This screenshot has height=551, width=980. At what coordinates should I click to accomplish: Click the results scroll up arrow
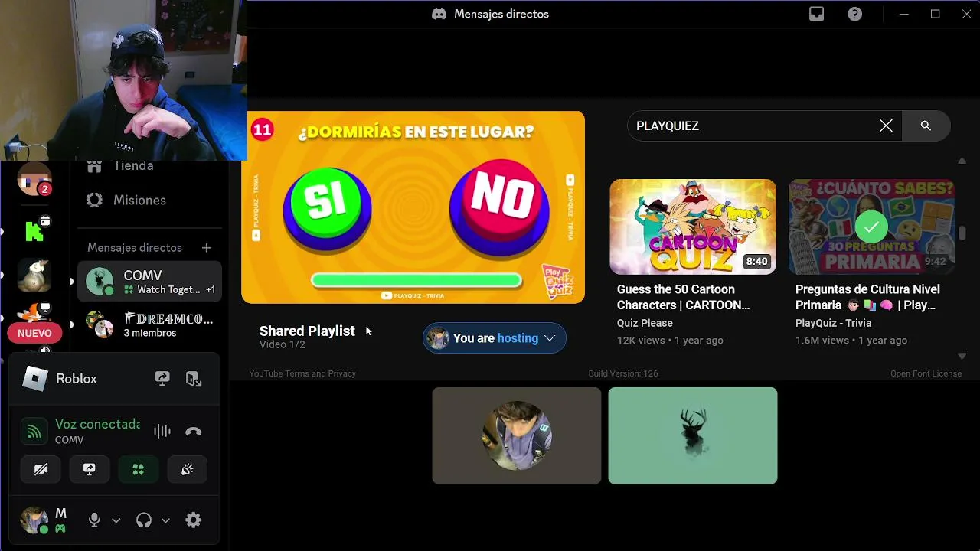(x=962, y=161)
